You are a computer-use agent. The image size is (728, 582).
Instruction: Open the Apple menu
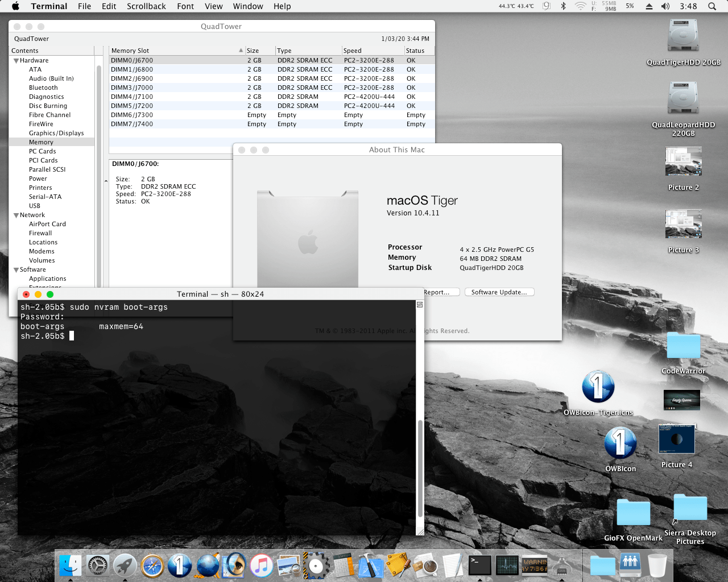(x=15, y=6)
